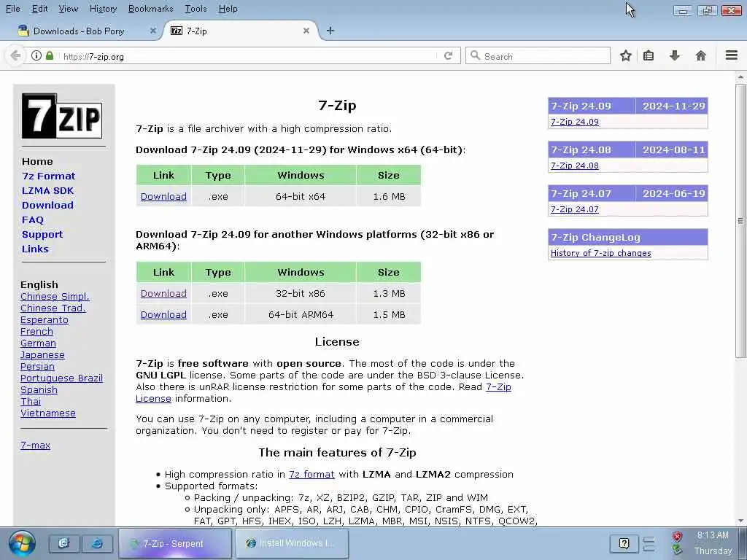
Task: Open the View menu
Action: point(68,9)
